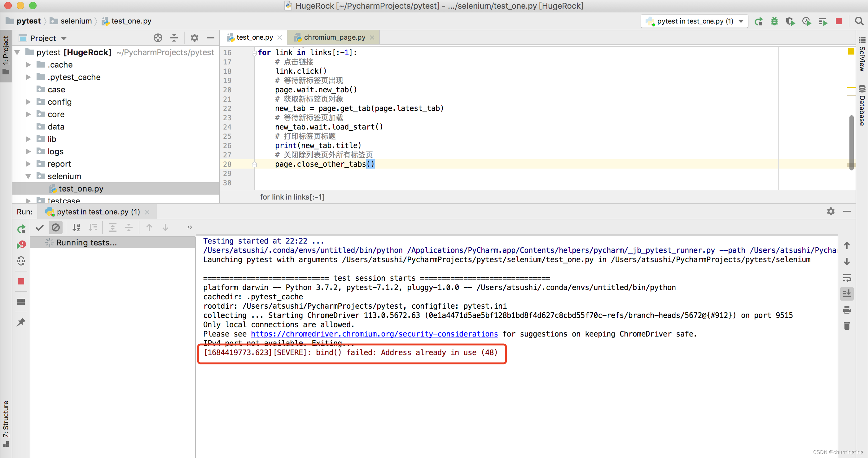Restore layout icon in Run sidebar
This screenshot has width=868, height=458.
coord(21,302)
